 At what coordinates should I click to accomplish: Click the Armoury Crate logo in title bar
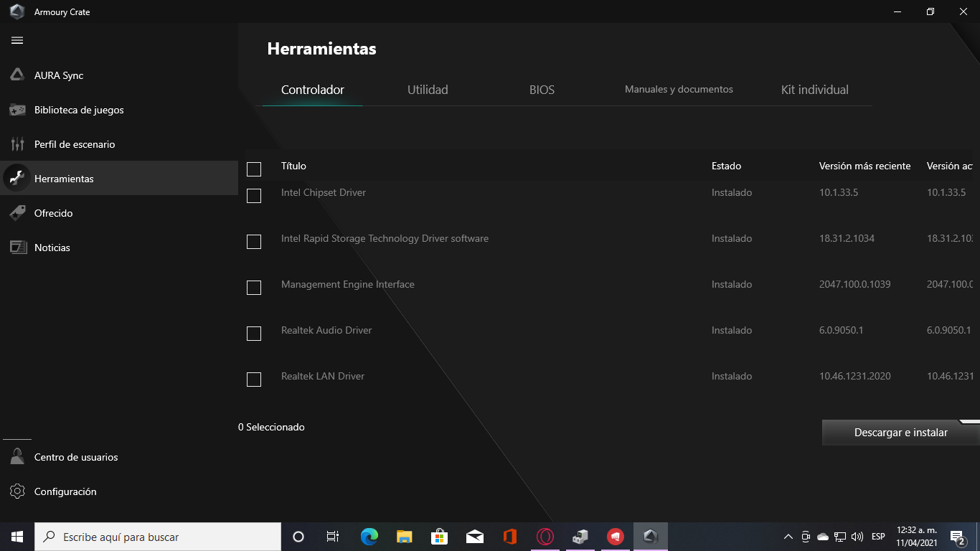[x=17, y=11]
